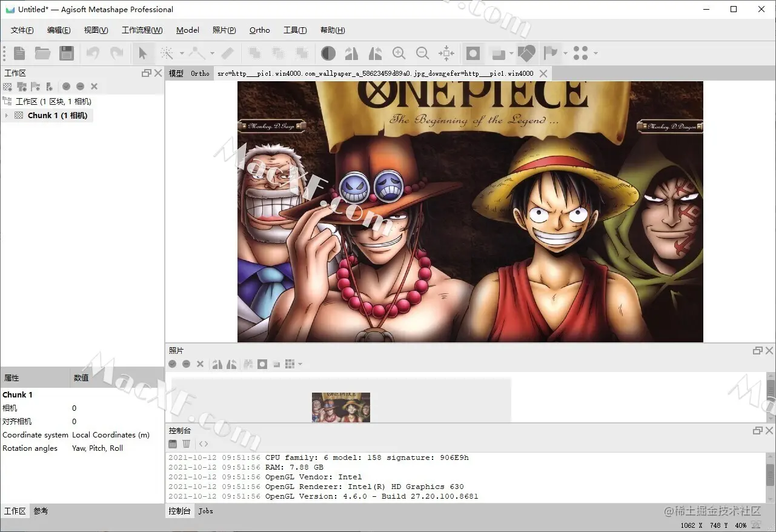Select the 控制台 bottom tab
Screen dimensions: 776x532
180,511
